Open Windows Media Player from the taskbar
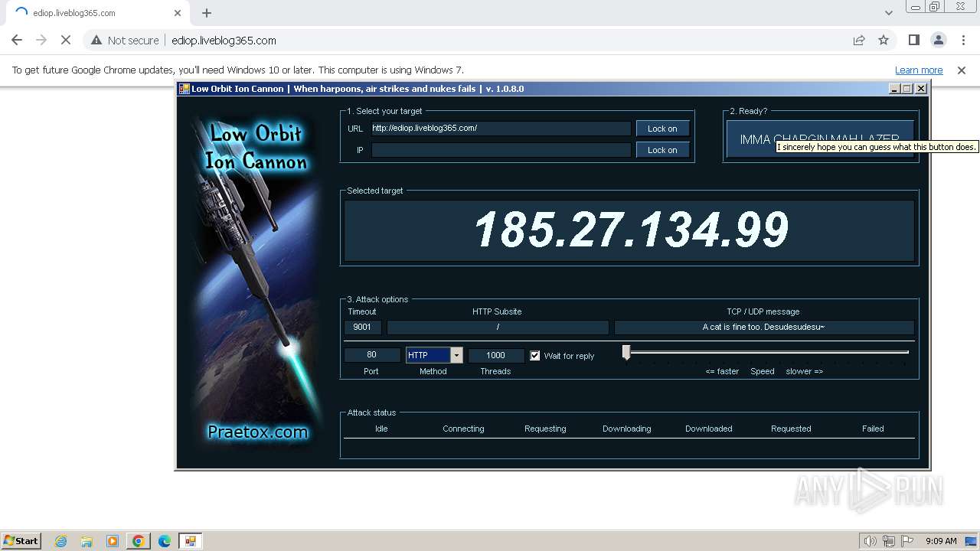 [113, 541]
